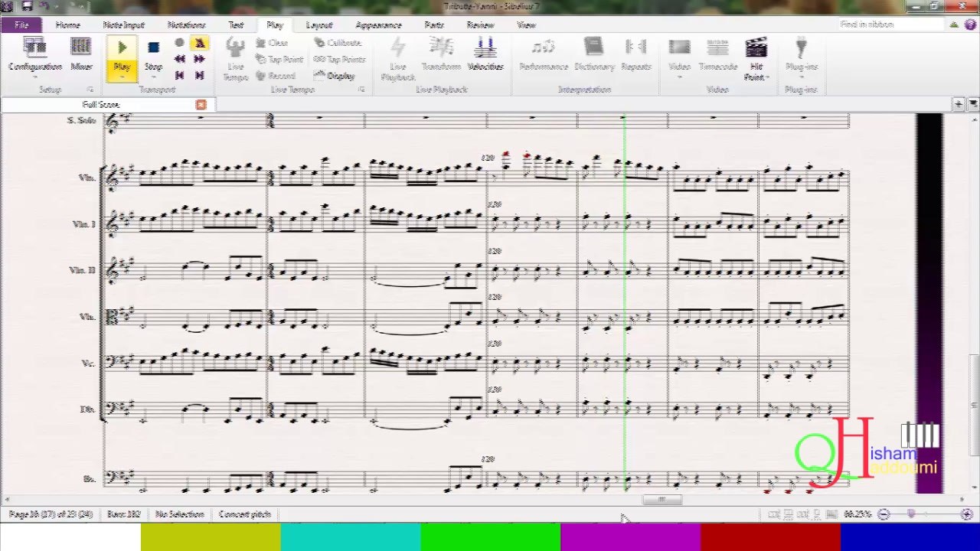The width and height of the screenshot is (980, 551).
Task: Click Record in Live Tempo group
Action: pyautogui.click(x=276, y=76)
